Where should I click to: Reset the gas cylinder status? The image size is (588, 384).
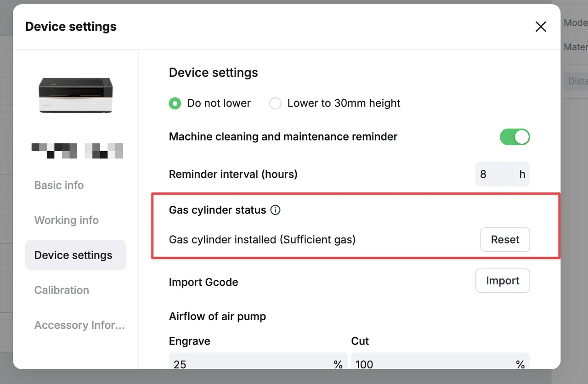505,239
